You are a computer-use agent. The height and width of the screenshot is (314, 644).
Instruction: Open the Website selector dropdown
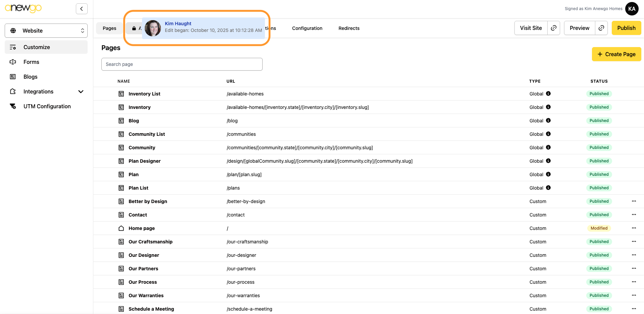tap(46, 31)
